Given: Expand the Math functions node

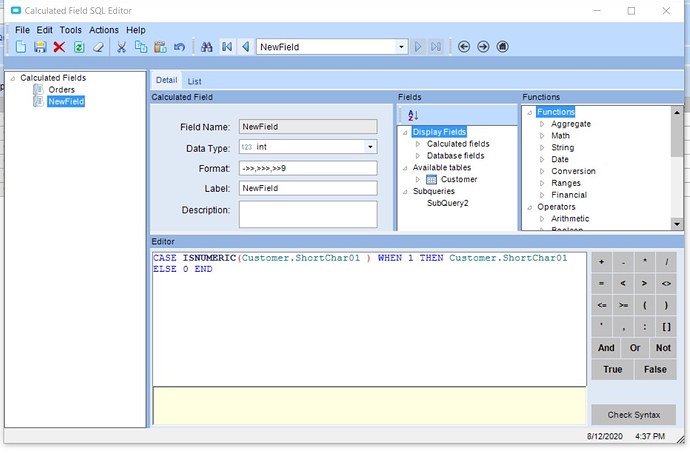Looking at the screenshot, I should pyautogui.click(x=542, y=136).
